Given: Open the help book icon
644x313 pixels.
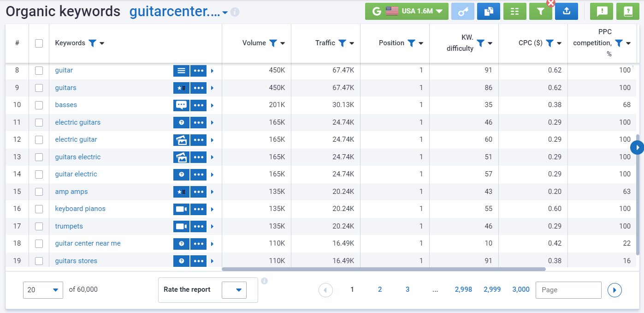Looking at the screenshot, I should tap(627, 12).
